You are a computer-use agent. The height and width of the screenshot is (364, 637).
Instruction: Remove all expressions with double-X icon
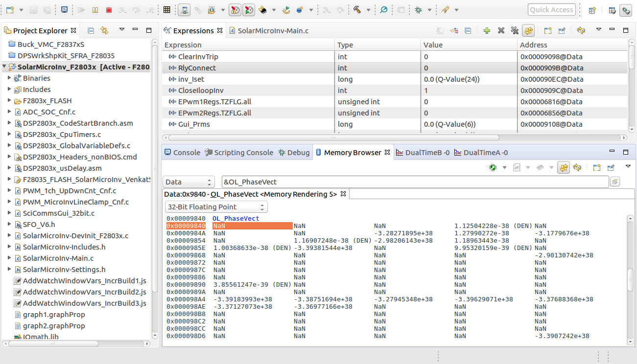coord(515,30)
